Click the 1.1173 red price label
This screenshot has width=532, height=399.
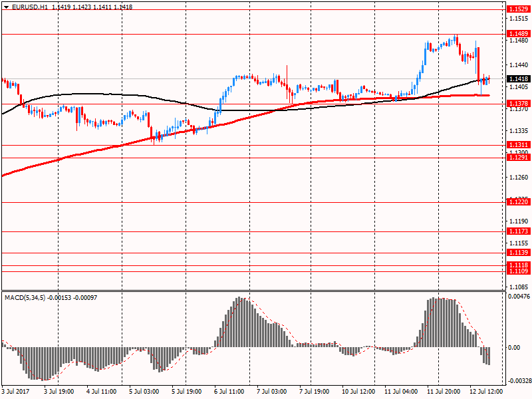(x=518, y=231)
